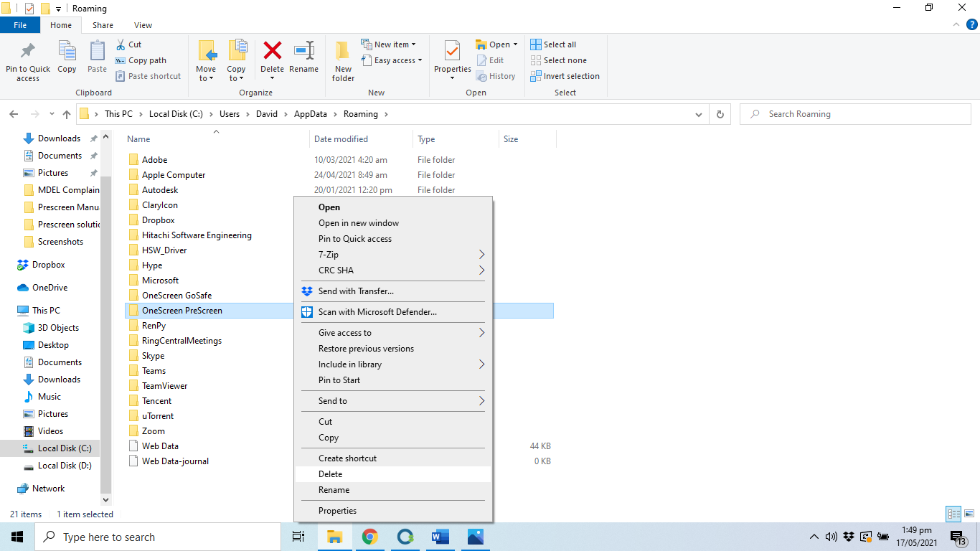The height and width of the screenshot is (551, 980).
Task: Select Properties in the context menu
Action: click(x=393, y=511)
